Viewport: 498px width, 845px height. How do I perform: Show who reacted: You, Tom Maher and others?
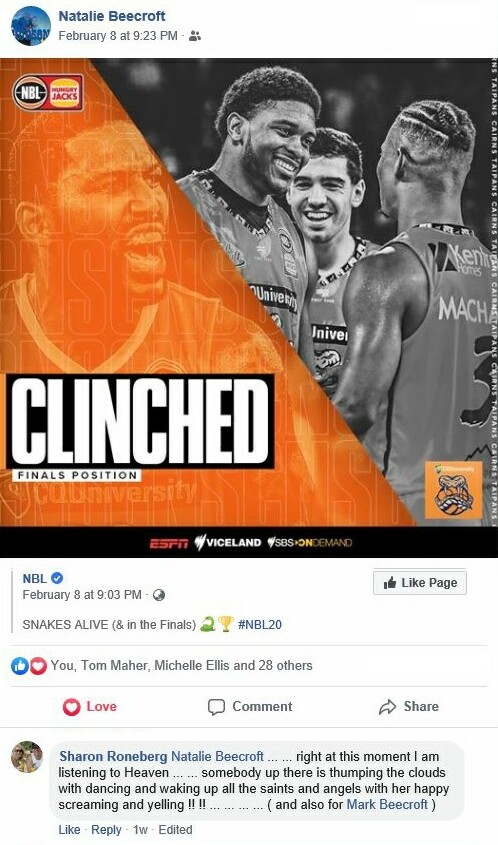click(x=182, y=666)
